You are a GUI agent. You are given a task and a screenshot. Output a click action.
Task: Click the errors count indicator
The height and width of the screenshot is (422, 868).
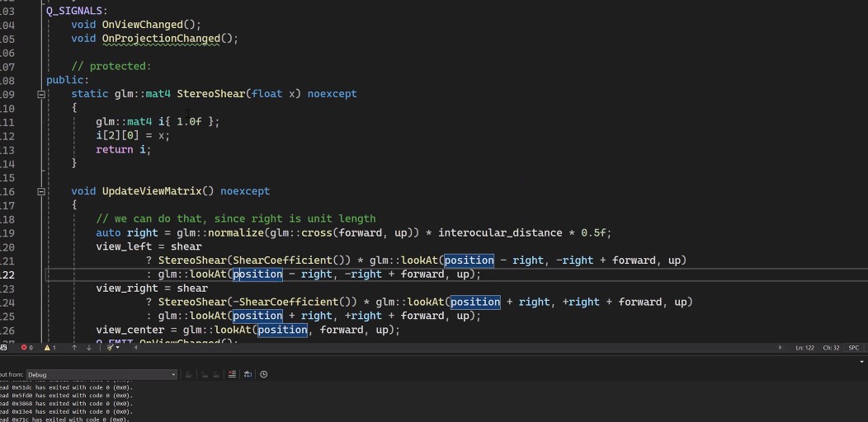(26, 348)
